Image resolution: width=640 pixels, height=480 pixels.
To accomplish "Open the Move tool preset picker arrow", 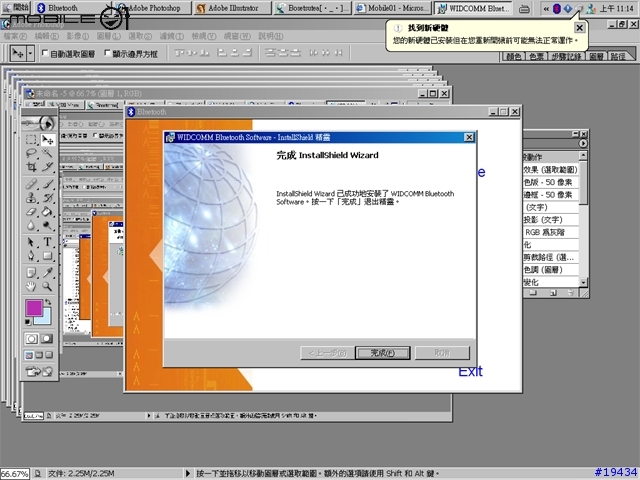I will 30,53.
